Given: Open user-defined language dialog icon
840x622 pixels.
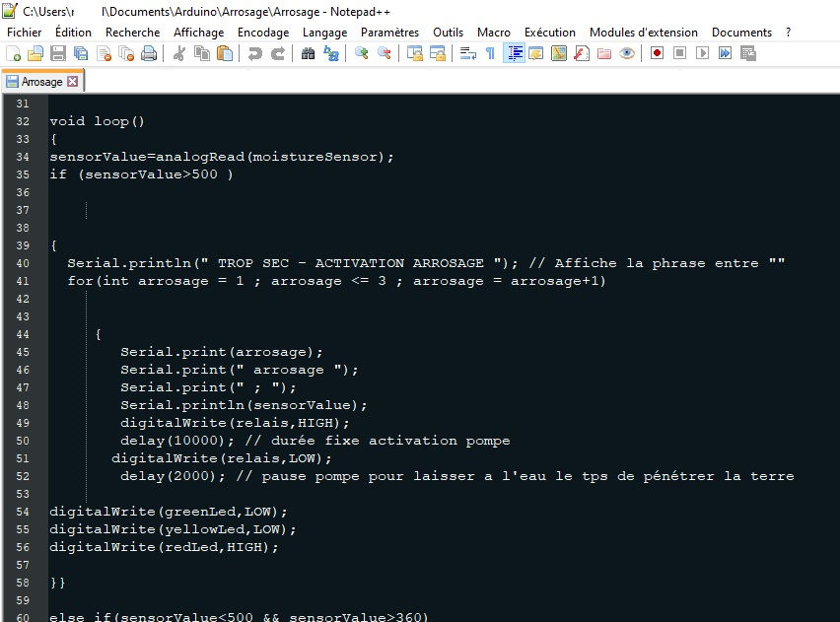Looking at the screenshot, I should tap(536, 53).
